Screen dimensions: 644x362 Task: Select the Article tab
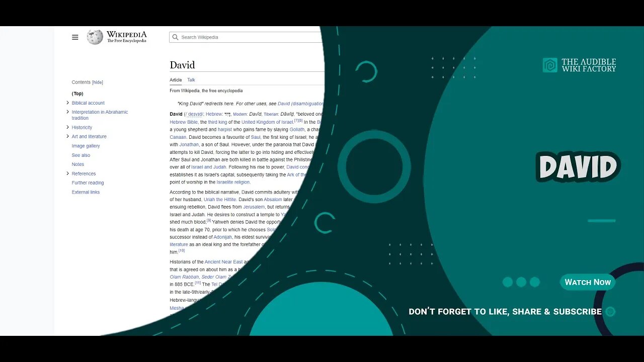pos(176,80)
